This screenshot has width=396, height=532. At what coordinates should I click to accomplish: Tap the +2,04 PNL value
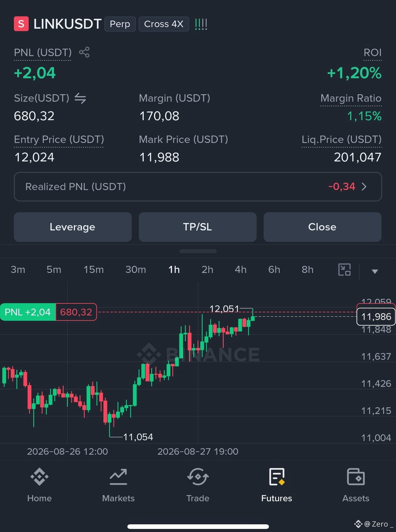coord(35,73)
